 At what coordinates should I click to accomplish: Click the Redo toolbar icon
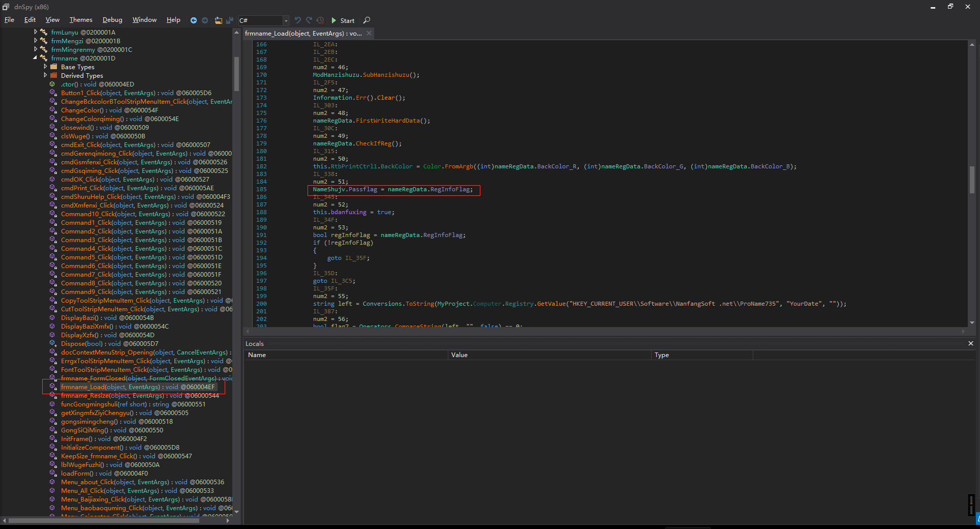309,20
